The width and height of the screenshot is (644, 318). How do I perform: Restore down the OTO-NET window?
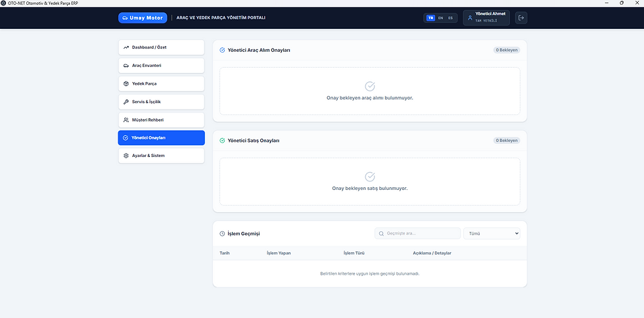(622, 3)
